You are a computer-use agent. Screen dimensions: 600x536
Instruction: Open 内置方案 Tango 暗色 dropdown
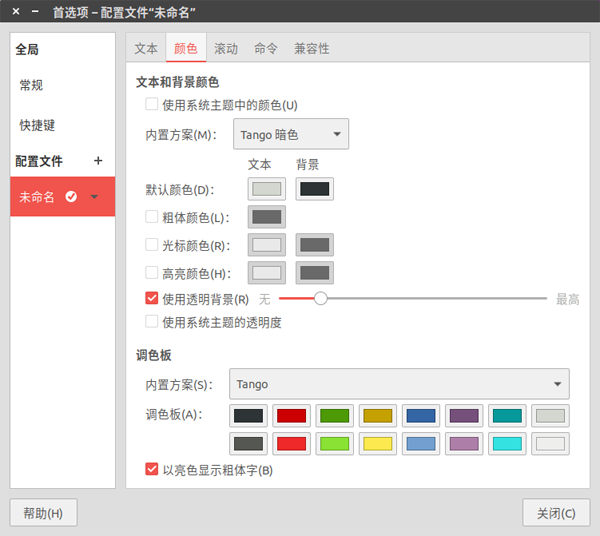click(x=291, y=134)
